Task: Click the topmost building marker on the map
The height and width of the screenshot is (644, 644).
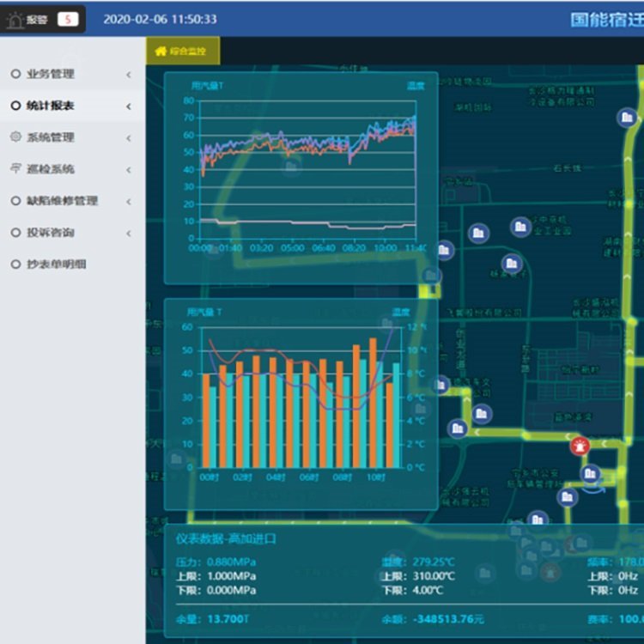Action: click(627, 118)
